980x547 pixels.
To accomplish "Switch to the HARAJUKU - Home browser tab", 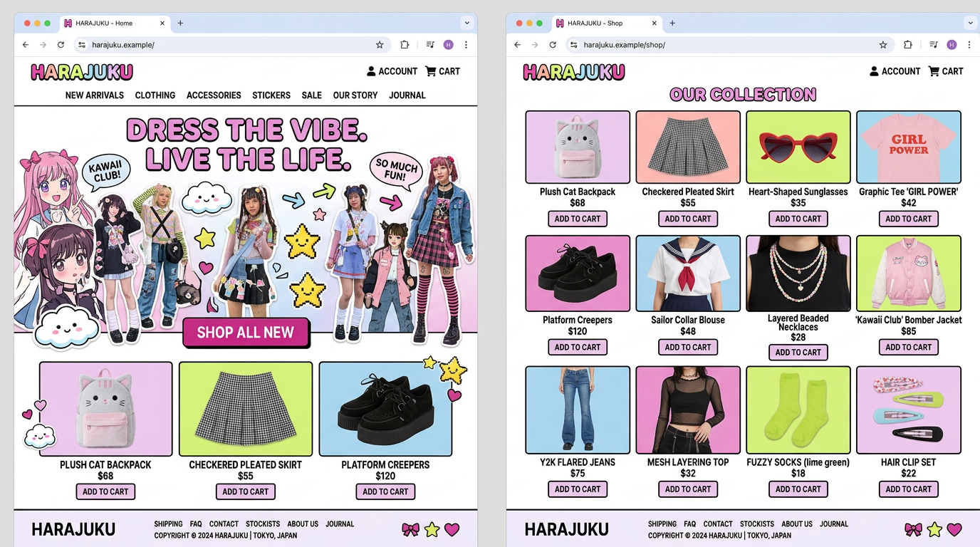I will click(107, 23).
